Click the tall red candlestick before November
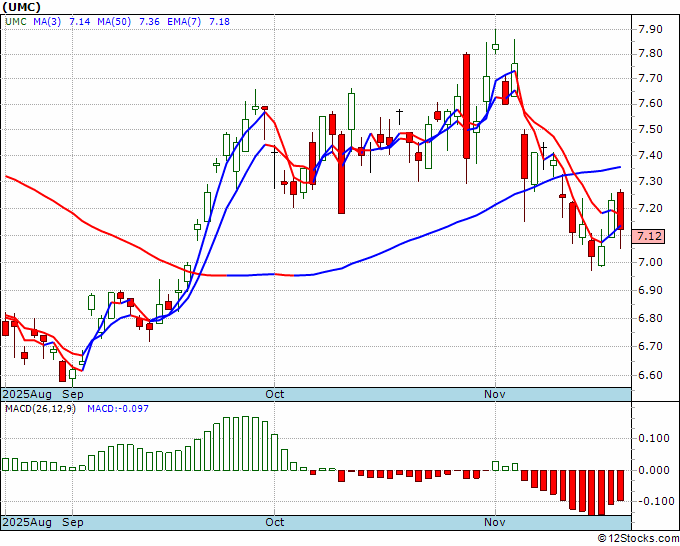This screenshot has width=680, height=546. [x=467, y=106]
